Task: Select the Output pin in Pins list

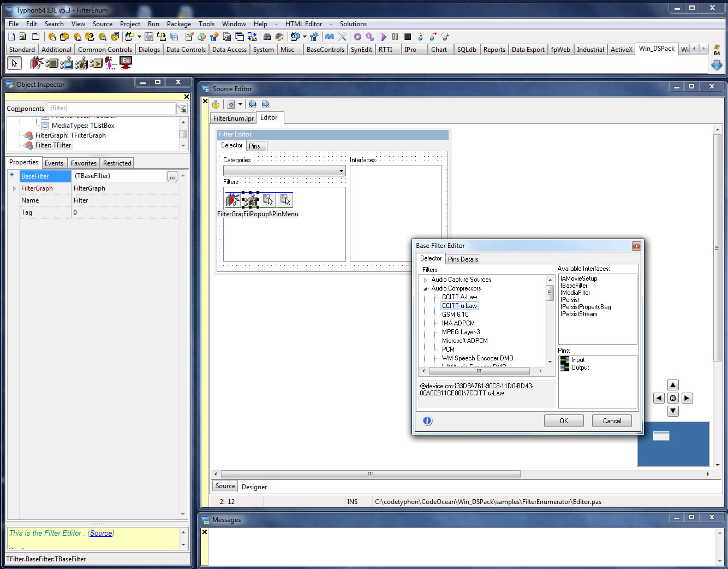Action: click(580, 368)
